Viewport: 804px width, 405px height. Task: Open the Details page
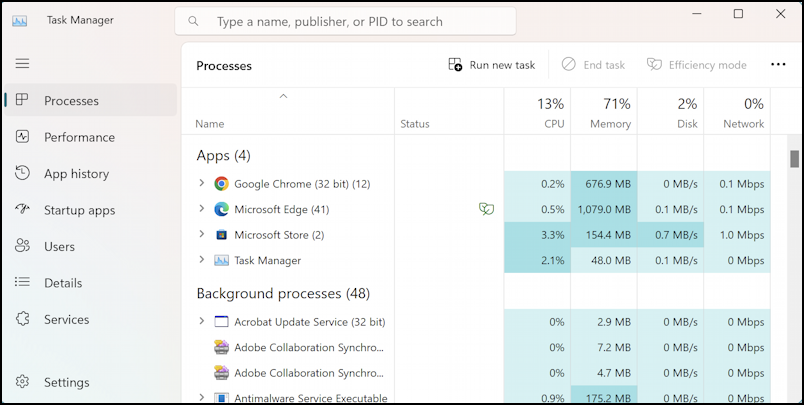[x=91, y=282]
